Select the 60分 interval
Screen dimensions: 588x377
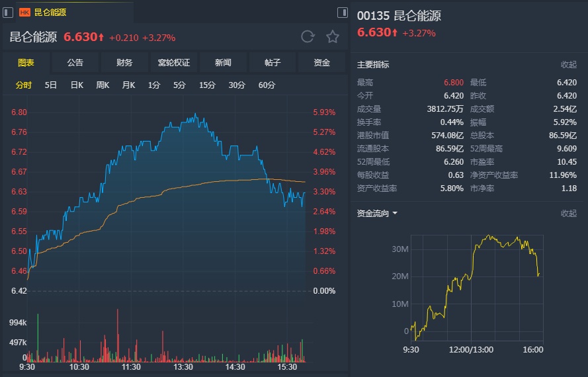point(267,85)
